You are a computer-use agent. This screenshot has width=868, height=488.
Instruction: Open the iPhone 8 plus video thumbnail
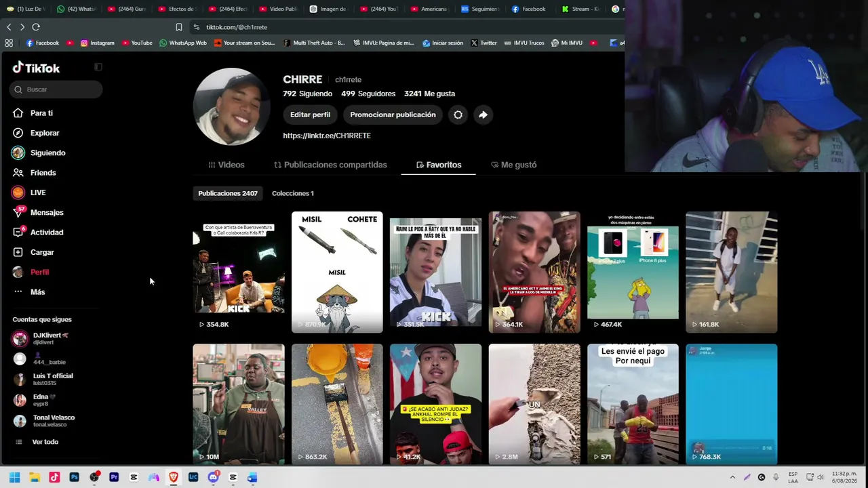(x=633, y=272)
